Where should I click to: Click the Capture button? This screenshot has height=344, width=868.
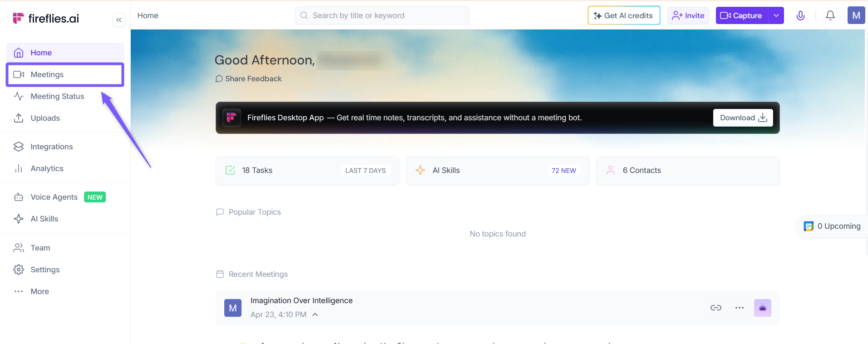coord(742,15)
